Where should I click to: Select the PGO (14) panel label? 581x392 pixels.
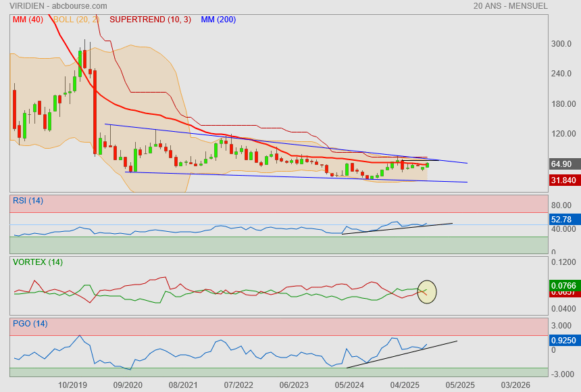pyautogui.click(x=30, y=324)
